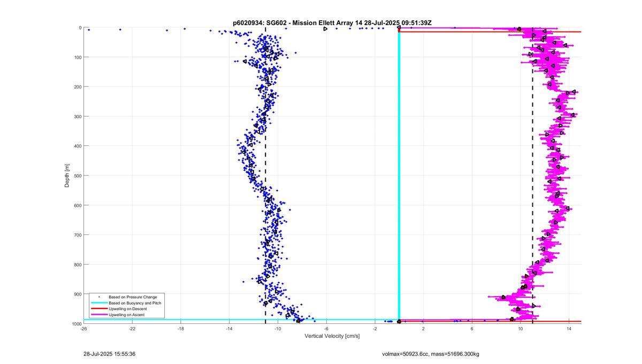Click the '-26' x-axis tick label
Image resolution: width=642 pixels, height=364 pixels.
83,329
